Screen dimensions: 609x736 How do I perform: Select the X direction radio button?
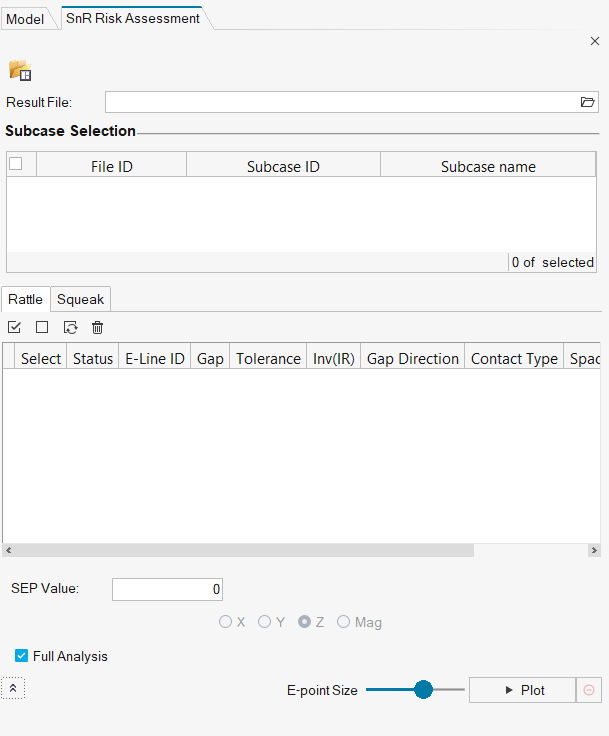click(225, 621)
